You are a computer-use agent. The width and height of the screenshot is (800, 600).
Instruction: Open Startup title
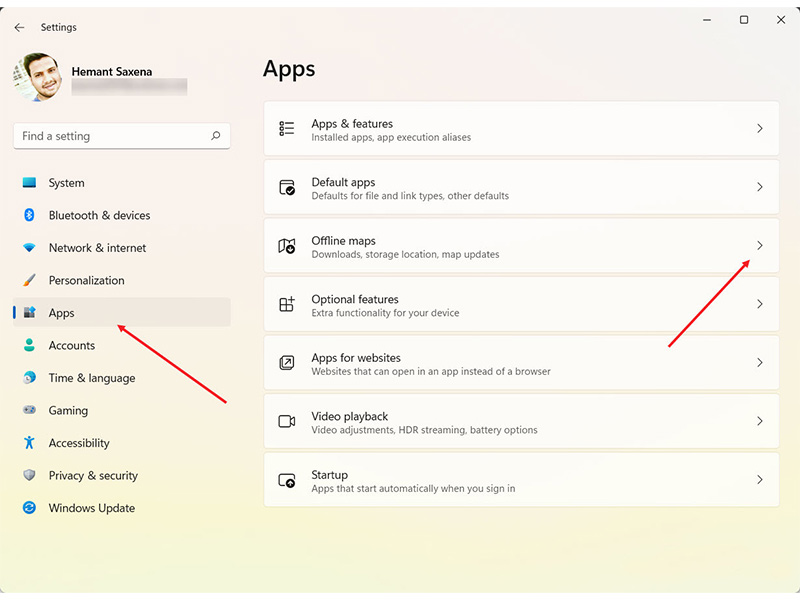(x=330, y=475)
